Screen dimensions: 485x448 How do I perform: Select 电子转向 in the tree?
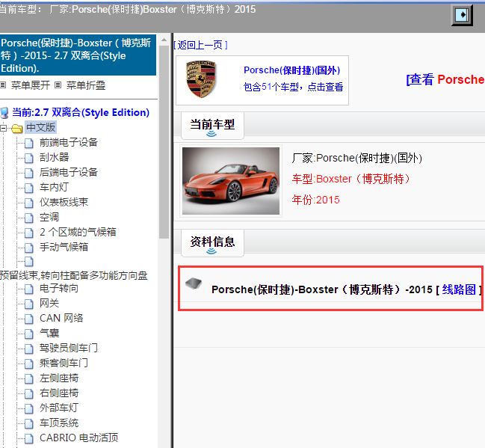(x=59, y=288)
